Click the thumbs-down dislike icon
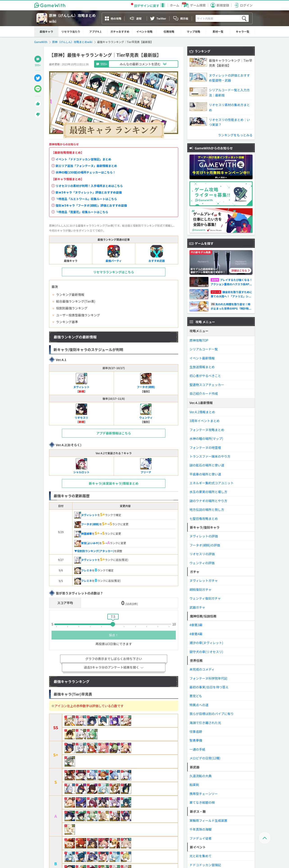The height and width of the screenshot is (868, 289). (x=38, y=114)
